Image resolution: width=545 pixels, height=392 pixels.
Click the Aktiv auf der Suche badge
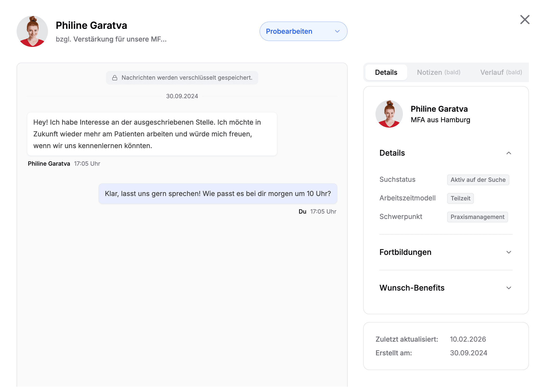click(x=478, y=180)
